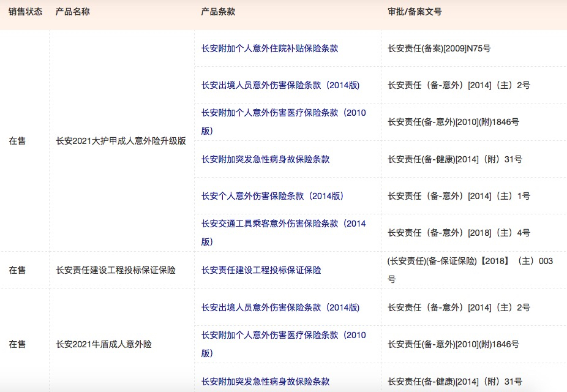
Task: Select product name 长安2021大护甲成人意外险升级版
Action: click(x=121, y=141)
